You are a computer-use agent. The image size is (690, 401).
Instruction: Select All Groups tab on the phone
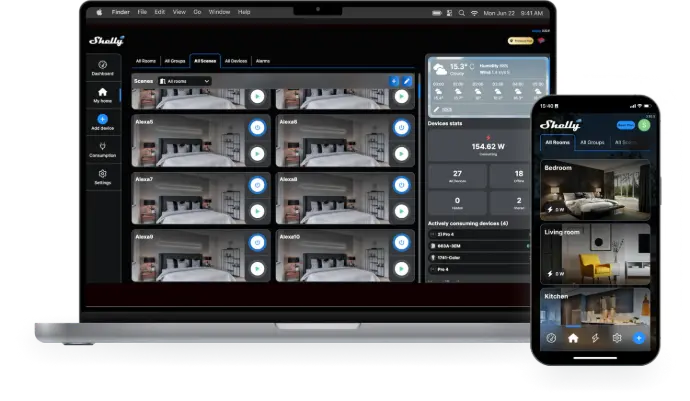(x=592, y=143)
